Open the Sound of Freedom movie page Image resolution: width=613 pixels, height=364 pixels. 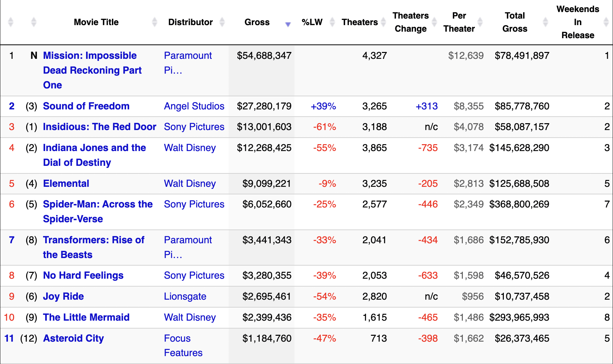pos(86,106)
